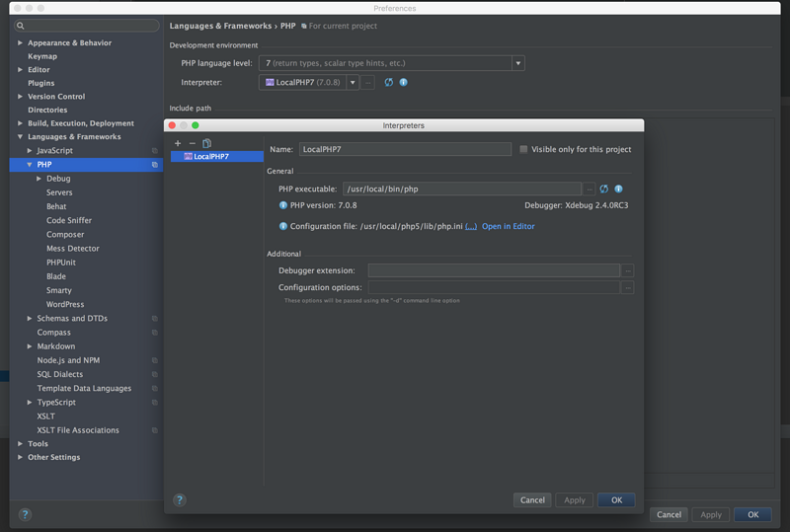Click project-level icon next to JavaScript
This screenshot has width=790, height=532.
point(155,151)
